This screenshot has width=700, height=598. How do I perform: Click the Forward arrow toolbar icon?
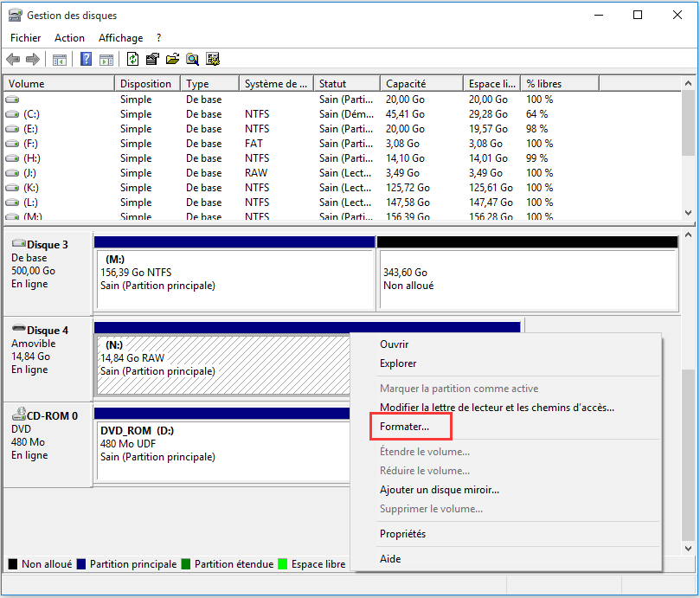coord(33,59)
